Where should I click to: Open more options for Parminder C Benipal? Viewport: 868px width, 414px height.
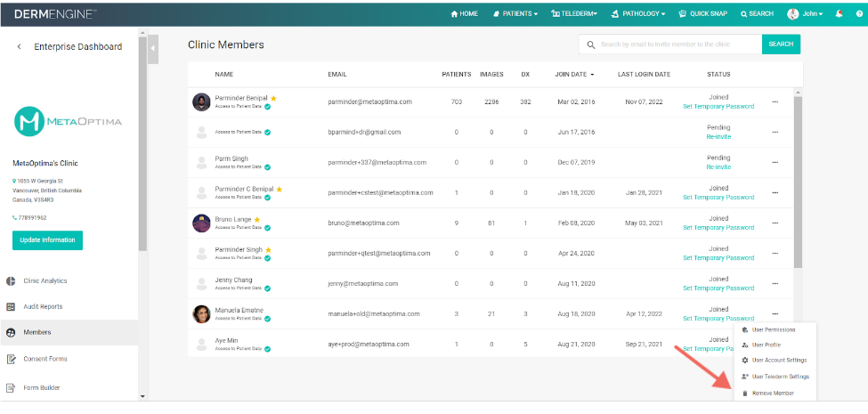tap(775, 192)
